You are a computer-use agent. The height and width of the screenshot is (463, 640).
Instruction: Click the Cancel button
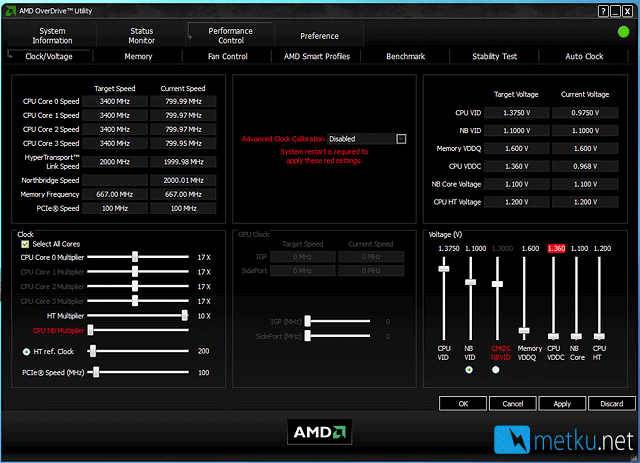[x=513, y=403]
